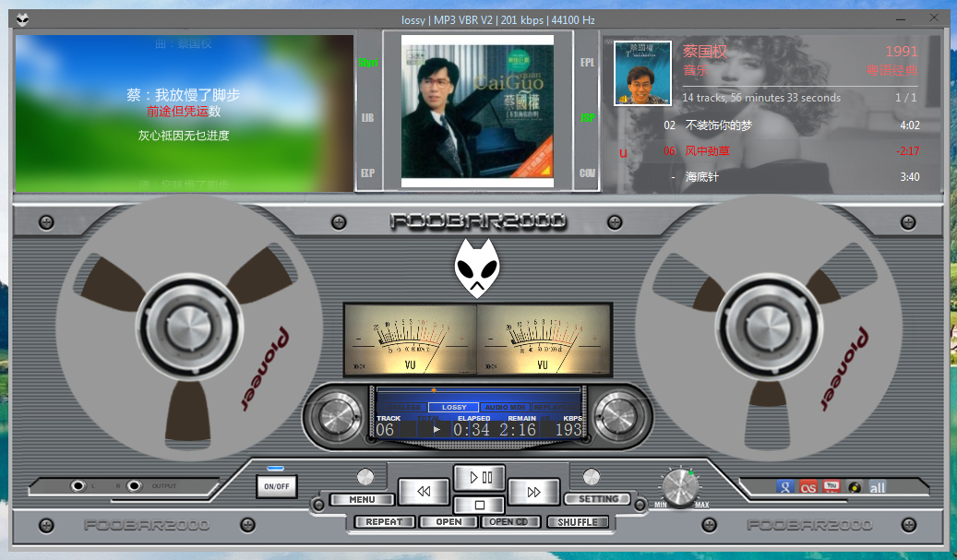Click the REMAIN time 2:16 readout
The image size is (957, 560).
(x=518, y=429)
